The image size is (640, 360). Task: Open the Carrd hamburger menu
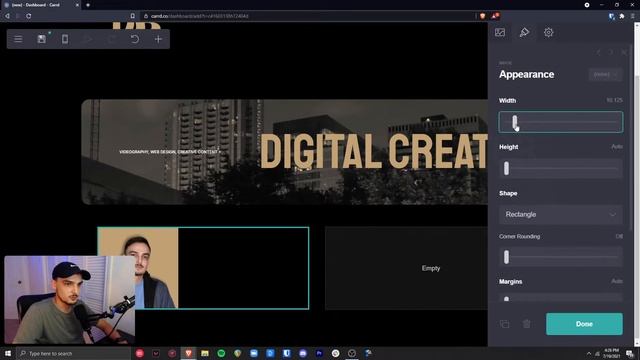(x=18, y=39)
